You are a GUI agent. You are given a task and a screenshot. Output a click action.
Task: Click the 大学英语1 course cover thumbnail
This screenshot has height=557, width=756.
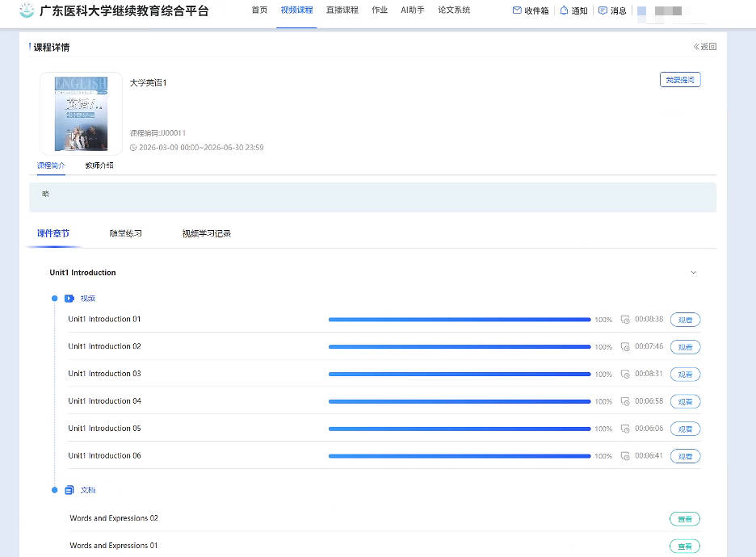click(x=81, y=114)
